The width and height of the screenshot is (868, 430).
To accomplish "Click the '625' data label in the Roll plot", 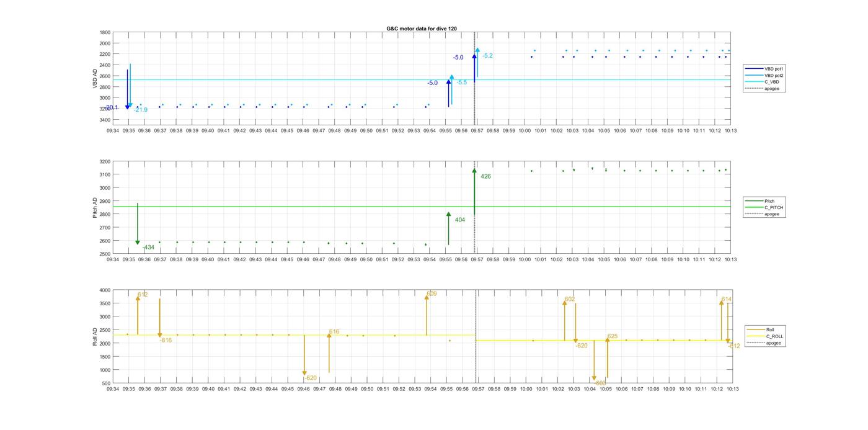I will coord(613,336).
